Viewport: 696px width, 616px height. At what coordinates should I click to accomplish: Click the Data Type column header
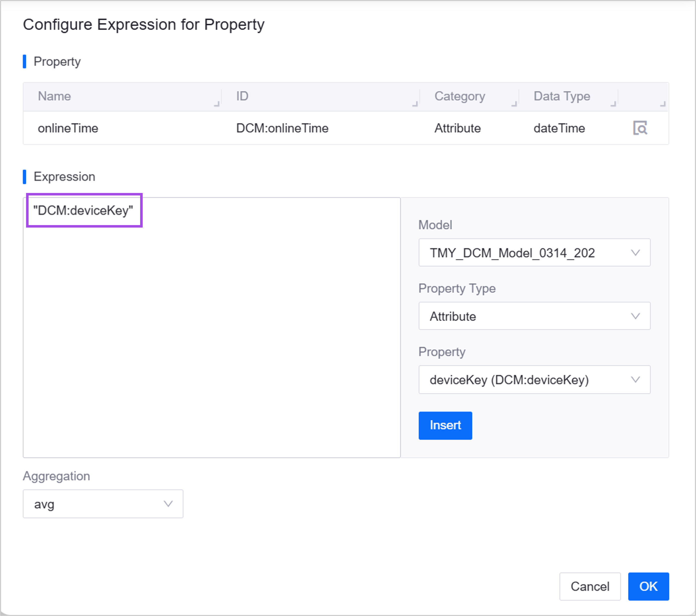pyautogui.click(x=562, y=96)
